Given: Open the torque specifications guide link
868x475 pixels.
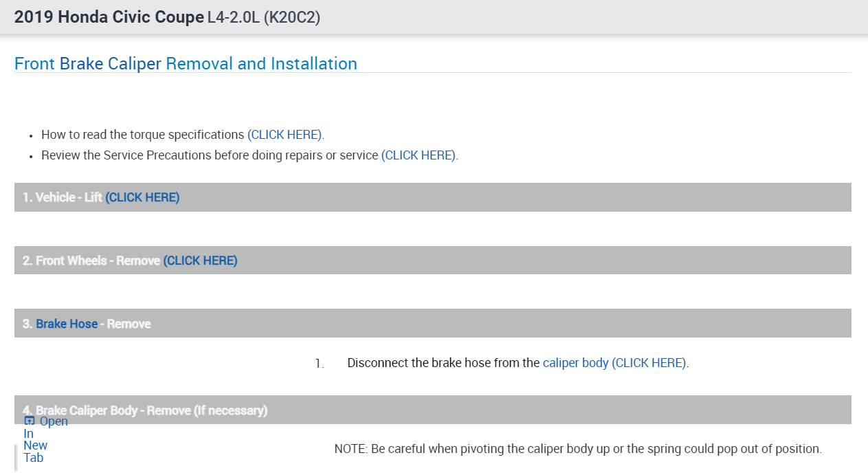Looking at the screenshot, I should click(285, 135).
